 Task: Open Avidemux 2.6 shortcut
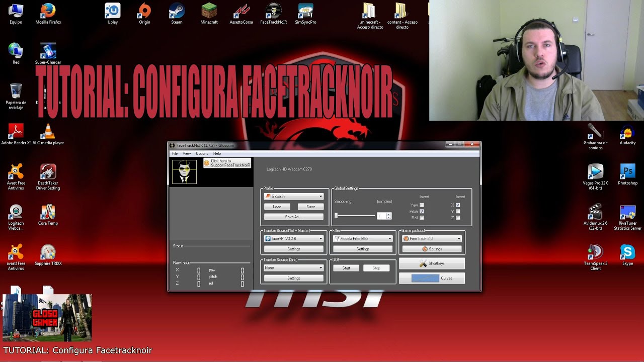pyautogui.click(x=595, y=217)
